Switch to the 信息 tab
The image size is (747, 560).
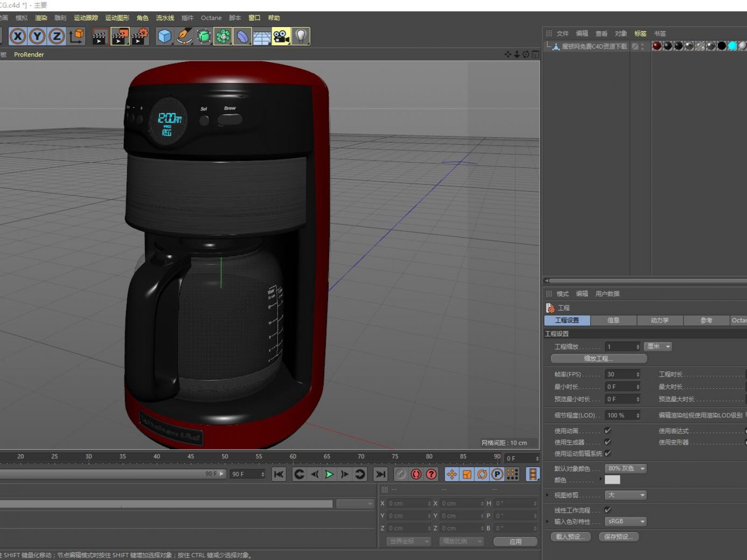[x=613, y=320]
